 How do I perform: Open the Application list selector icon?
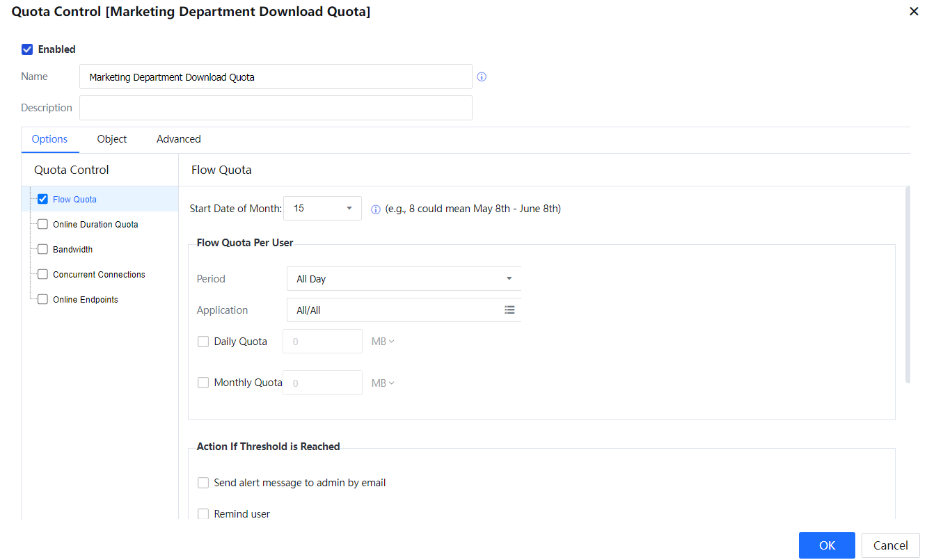pyautogui.click(x=509, y=310)
